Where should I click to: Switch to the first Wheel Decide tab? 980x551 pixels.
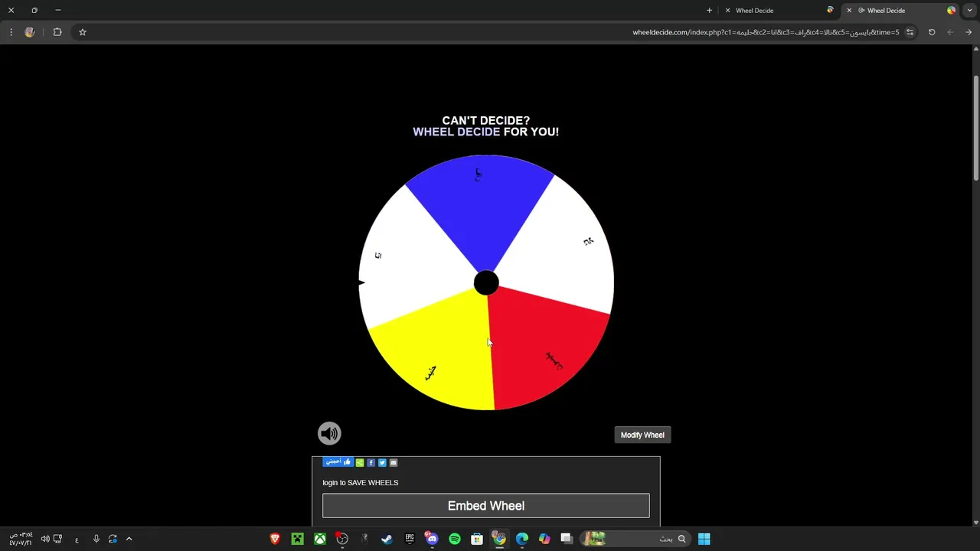click(777, 11)
